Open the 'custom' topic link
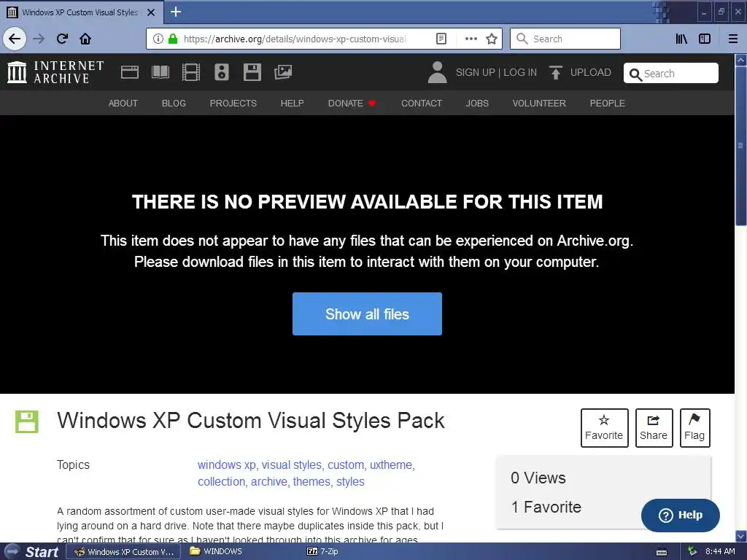The height and width of the screenshot is (560, 747). 346,464
